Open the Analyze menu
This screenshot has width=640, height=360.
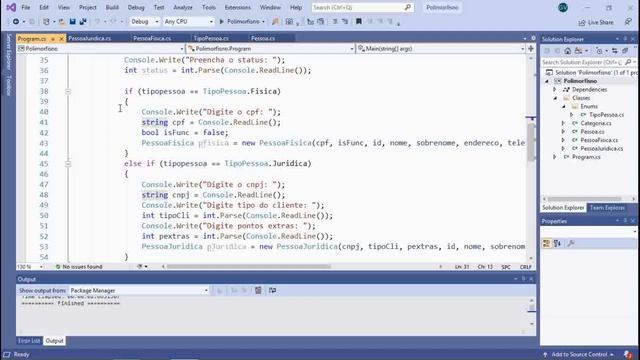183,7
